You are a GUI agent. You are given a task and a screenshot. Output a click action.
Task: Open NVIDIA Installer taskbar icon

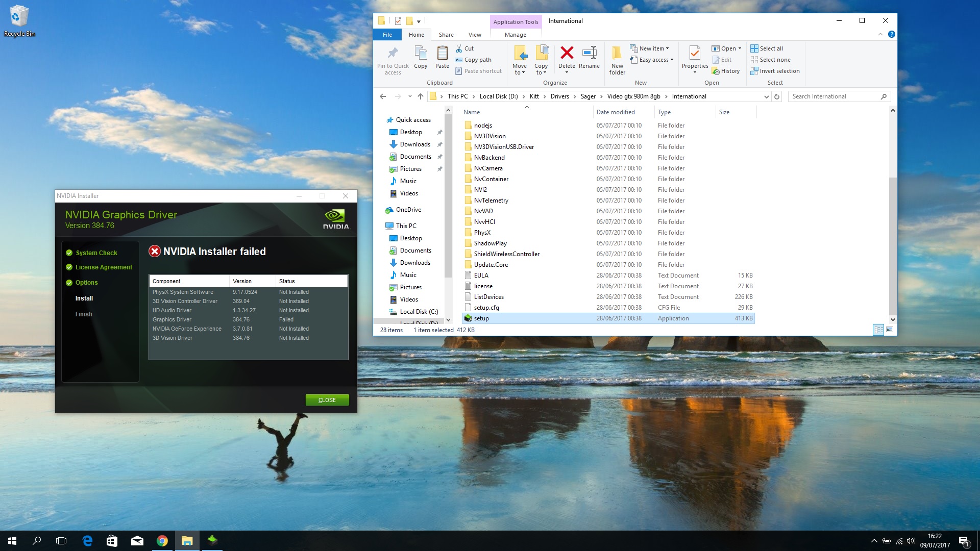[212, 541]
